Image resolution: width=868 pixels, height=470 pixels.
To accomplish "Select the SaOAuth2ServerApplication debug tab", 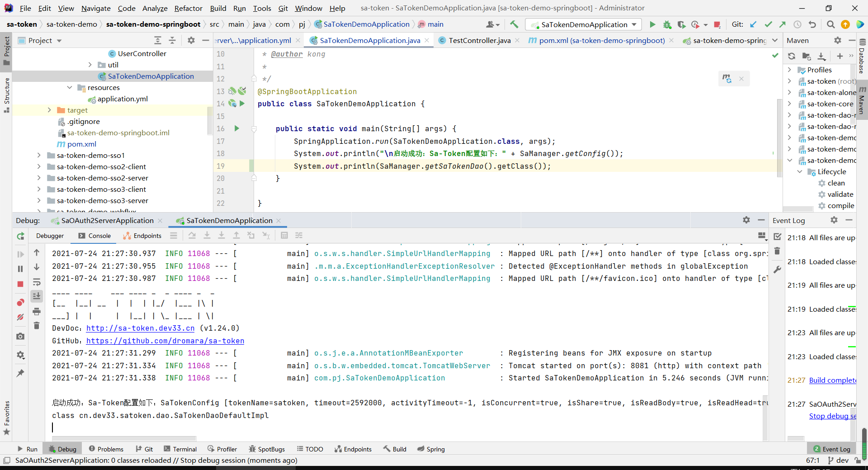I will (107, 220).
